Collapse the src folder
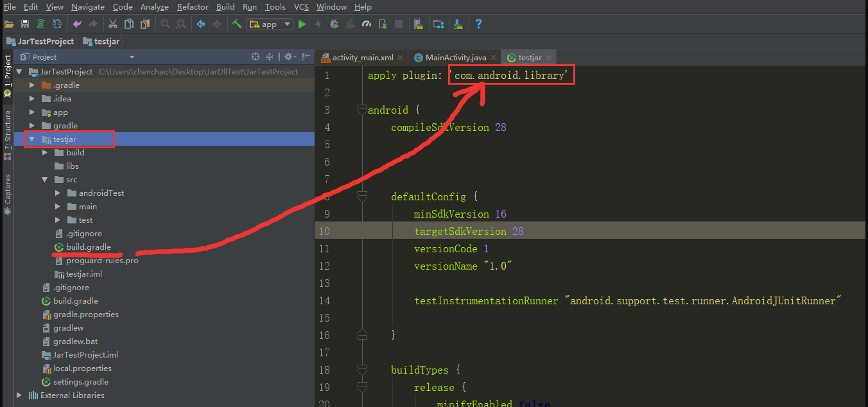Viewport: 868px width, 407px height. pyautogui.click(x=44, y=180)
